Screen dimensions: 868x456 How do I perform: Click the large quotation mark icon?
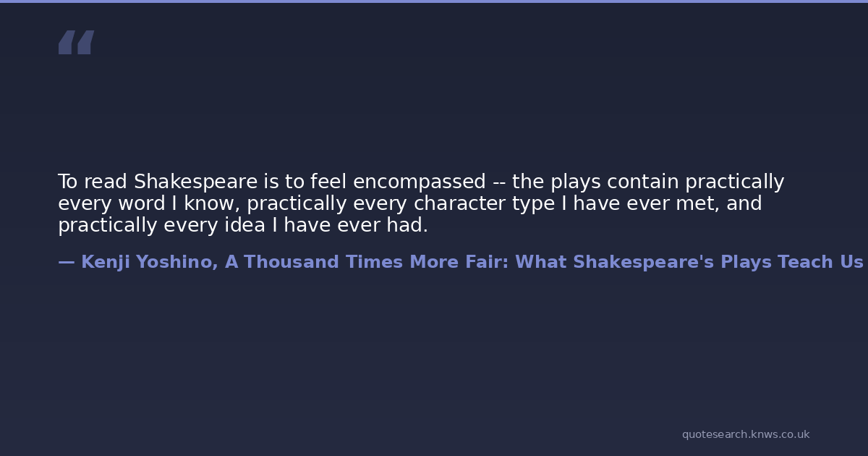[x=75, y=43]
